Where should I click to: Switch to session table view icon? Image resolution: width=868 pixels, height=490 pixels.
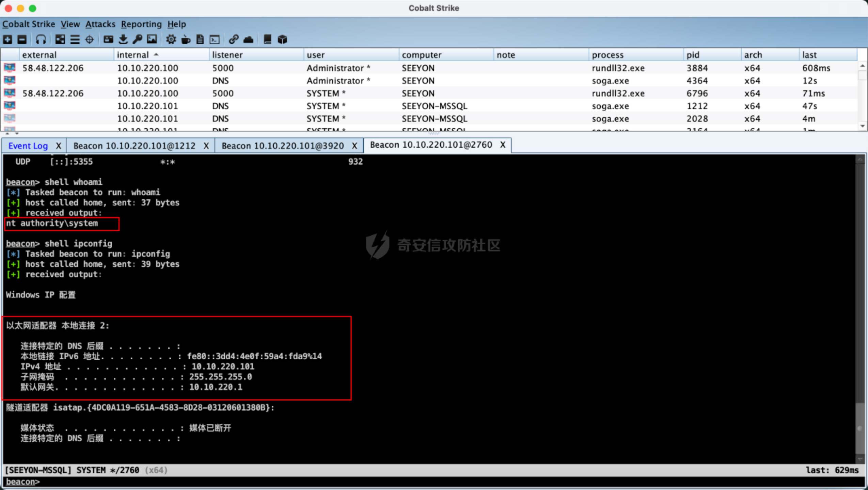75,39
